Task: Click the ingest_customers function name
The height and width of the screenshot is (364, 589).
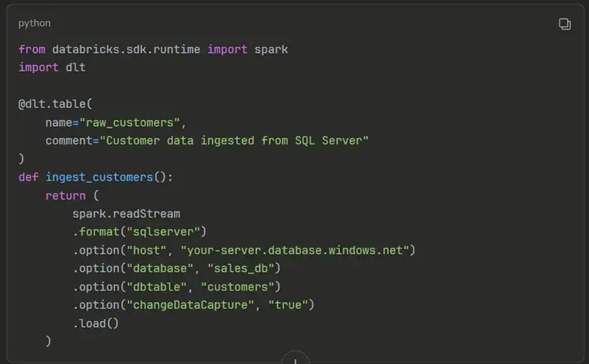Action: tap(99, 177)
